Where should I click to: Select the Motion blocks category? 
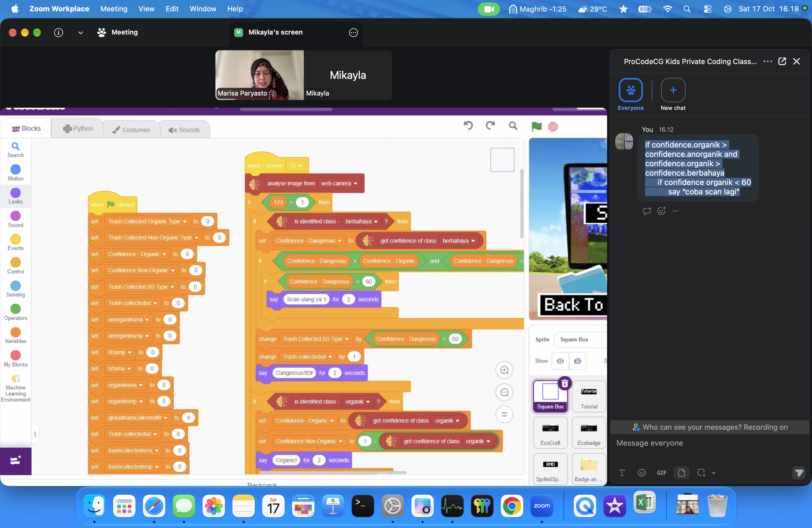tap(15, 173)
